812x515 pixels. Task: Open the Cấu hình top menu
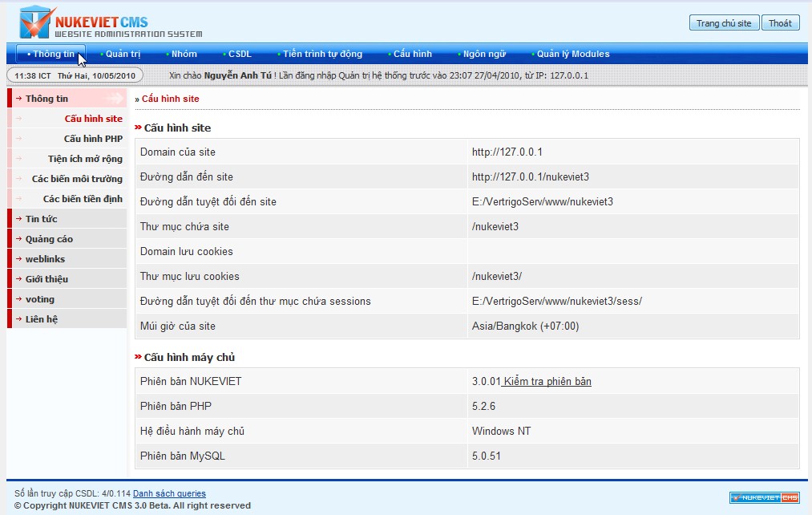(x=410, y=54)
